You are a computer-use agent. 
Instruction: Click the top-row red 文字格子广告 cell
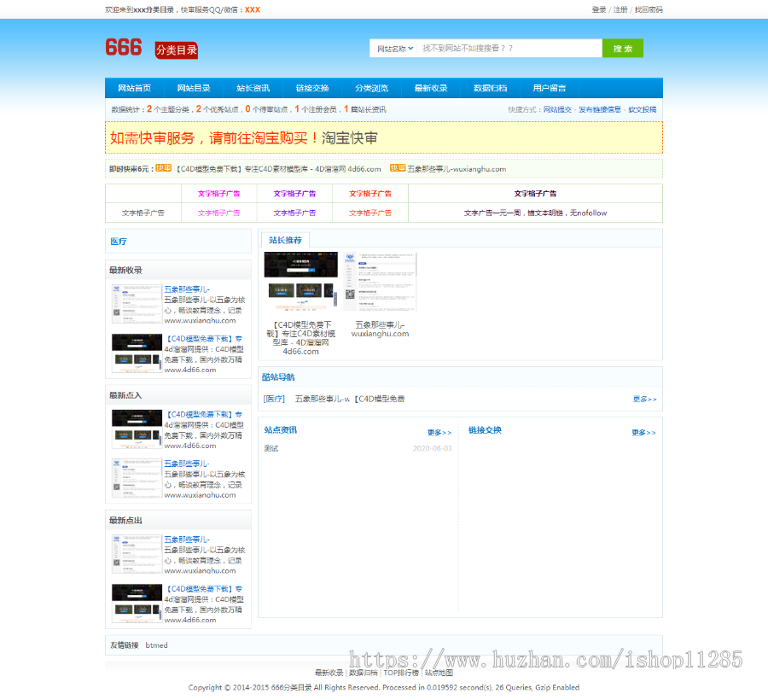[370, 194]
